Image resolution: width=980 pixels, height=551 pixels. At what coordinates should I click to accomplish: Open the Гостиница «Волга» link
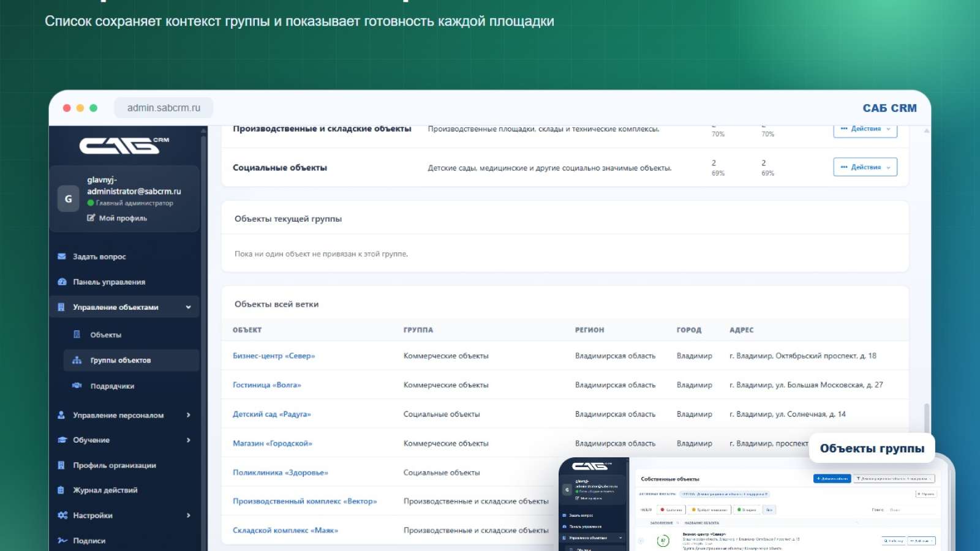click(267, 385)
